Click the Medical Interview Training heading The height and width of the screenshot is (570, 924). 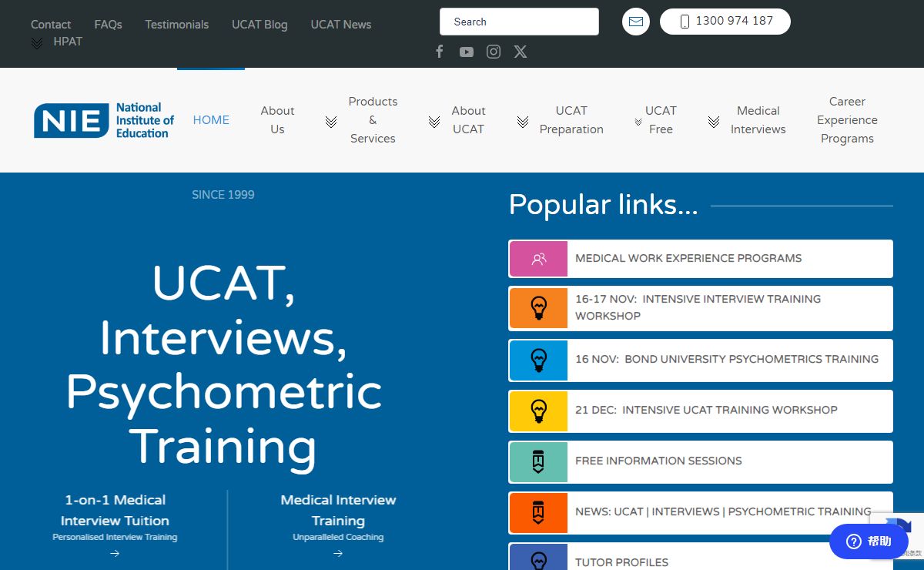(338, 510)
